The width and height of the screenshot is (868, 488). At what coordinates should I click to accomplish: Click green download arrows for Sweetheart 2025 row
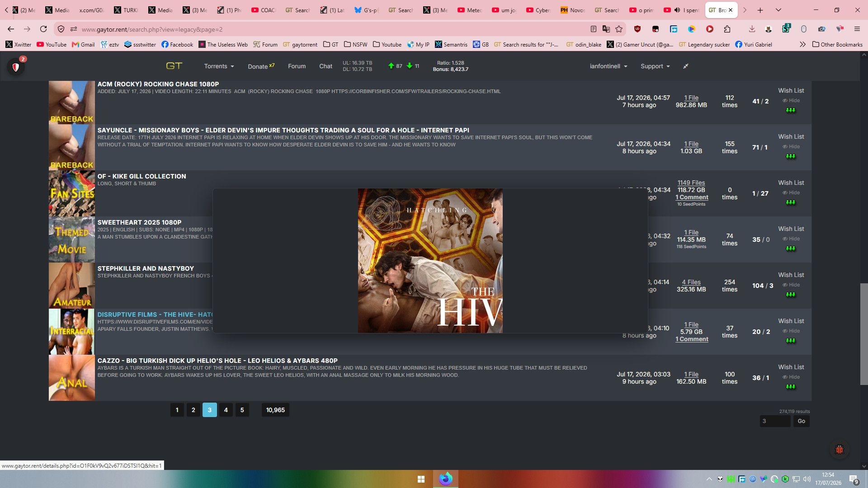[791, 249]
